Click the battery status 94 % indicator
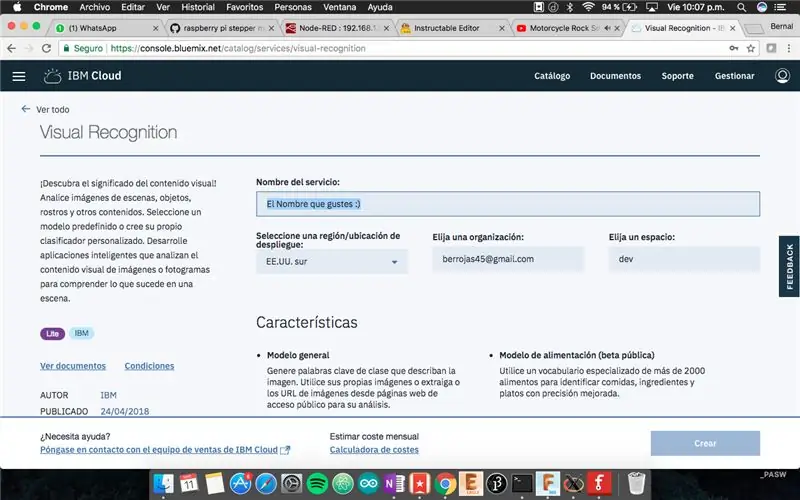The image size is (800, 500). (619, 7)
